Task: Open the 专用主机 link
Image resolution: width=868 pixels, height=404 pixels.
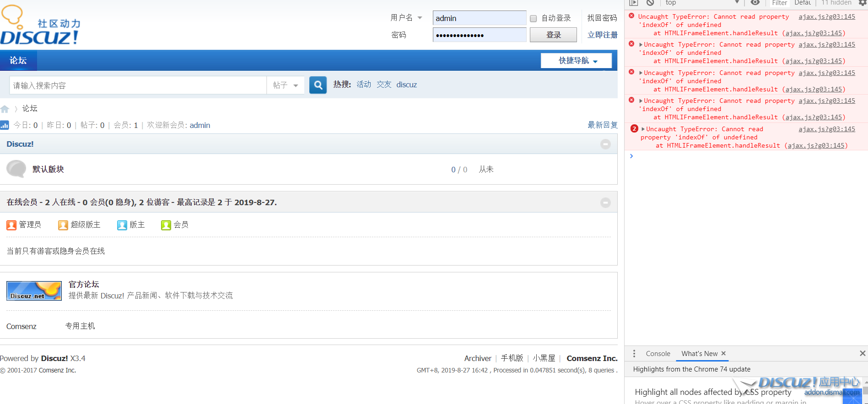Action: click(x=80, y=326)
